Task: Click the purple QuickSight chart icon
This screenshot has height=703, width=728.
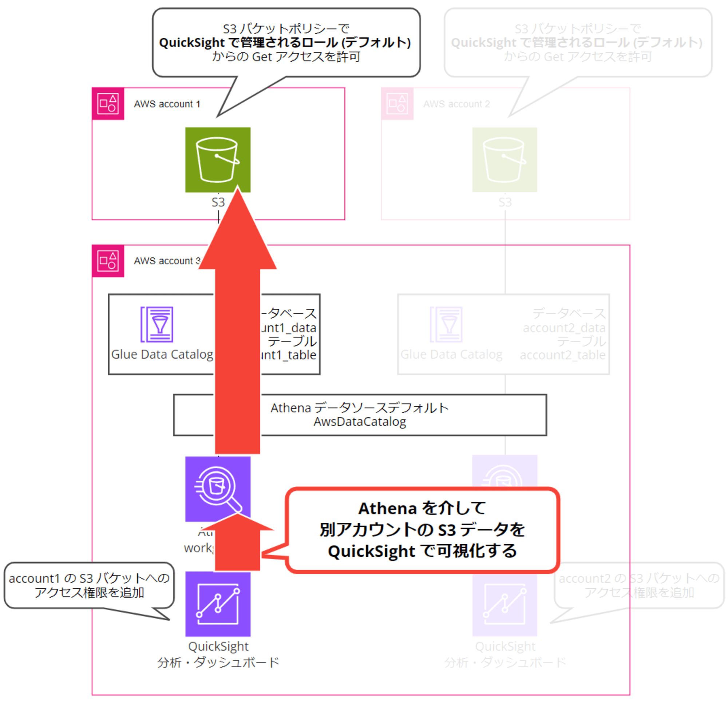Action: [218, 604]
